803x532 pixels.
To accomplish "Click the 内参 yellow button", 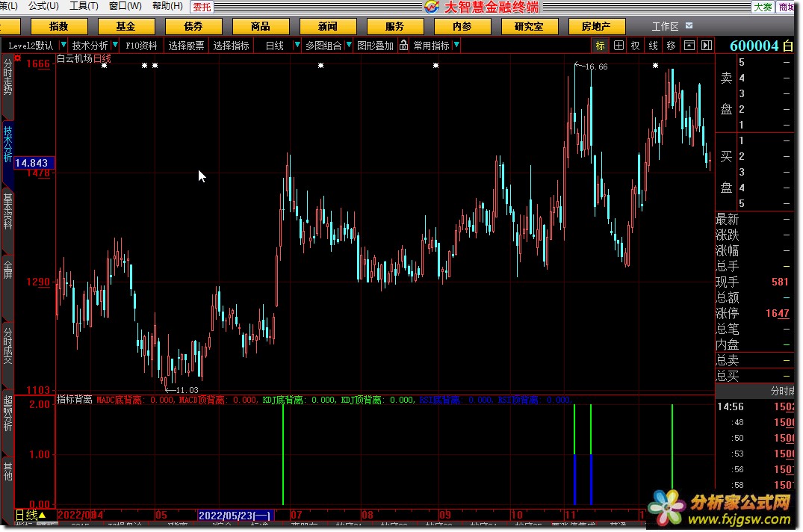I will [462, 26].
